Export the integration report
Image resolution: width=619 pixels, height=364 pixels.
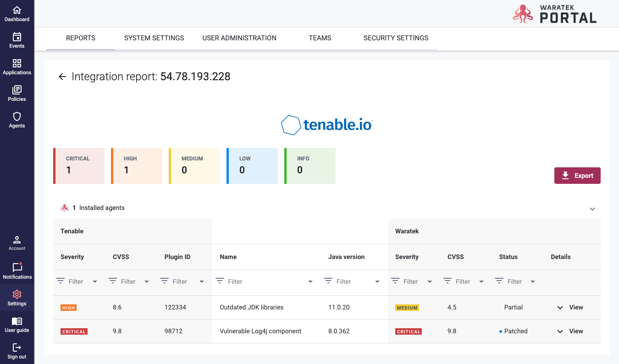click(577, 176)
